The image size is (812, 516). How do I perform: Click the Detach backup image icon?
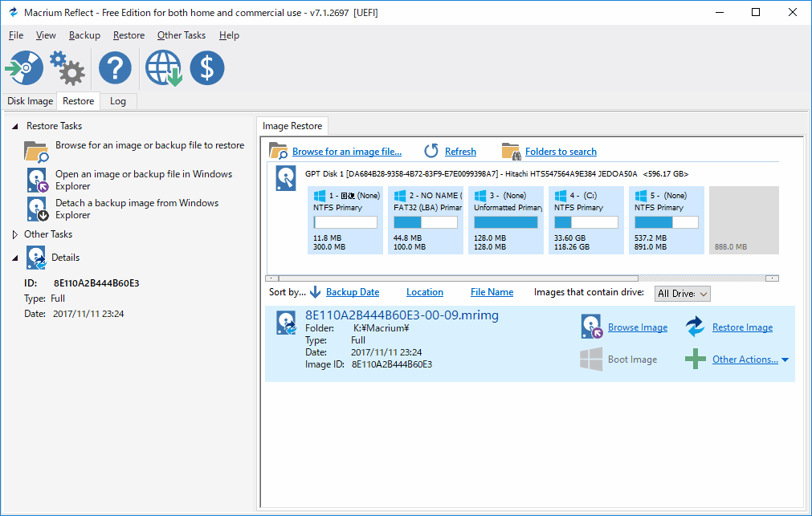[x=37, y=209]
